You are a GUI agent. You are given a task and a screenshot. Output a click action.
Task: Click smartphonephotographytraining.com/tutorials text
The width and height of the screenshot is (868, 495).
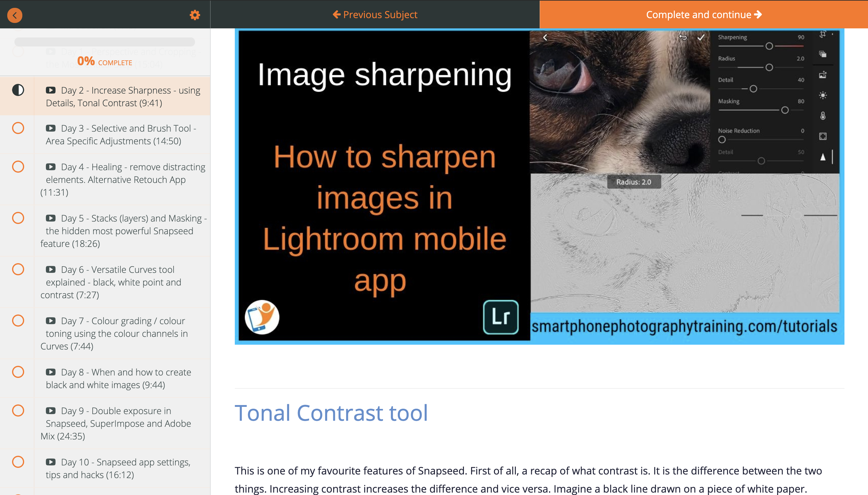point(684,326)
